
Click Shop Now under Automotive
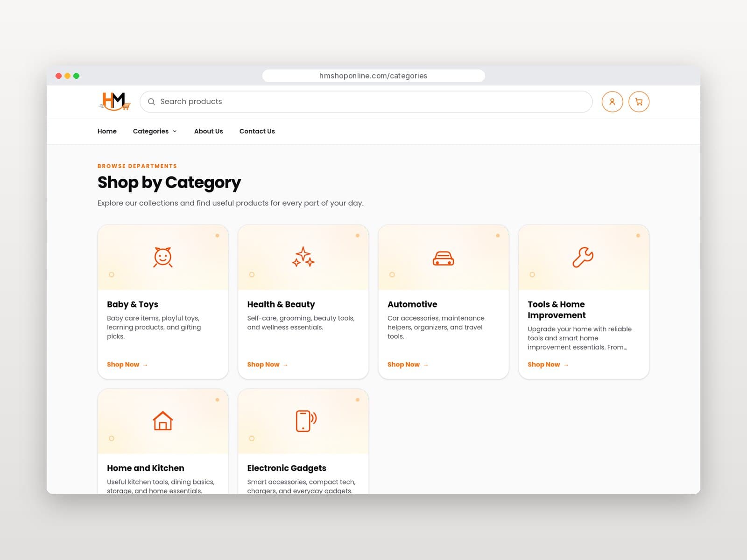tap(408, 364)
